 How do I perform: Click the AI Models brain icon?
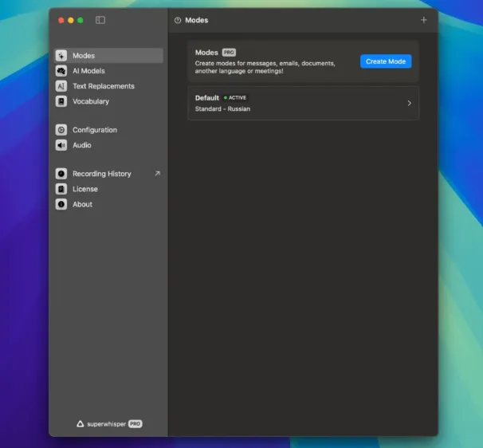coord(61,71)
